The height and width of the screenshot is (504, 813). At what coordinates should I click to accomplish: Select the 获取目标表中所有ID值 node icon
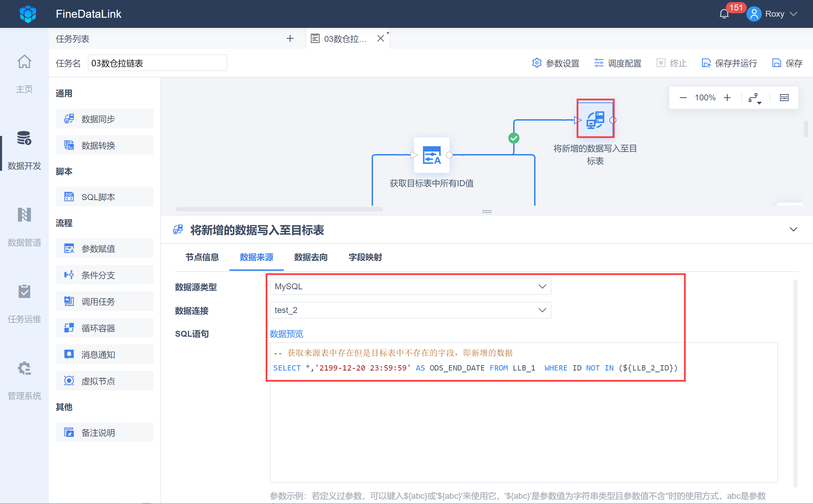431,155
